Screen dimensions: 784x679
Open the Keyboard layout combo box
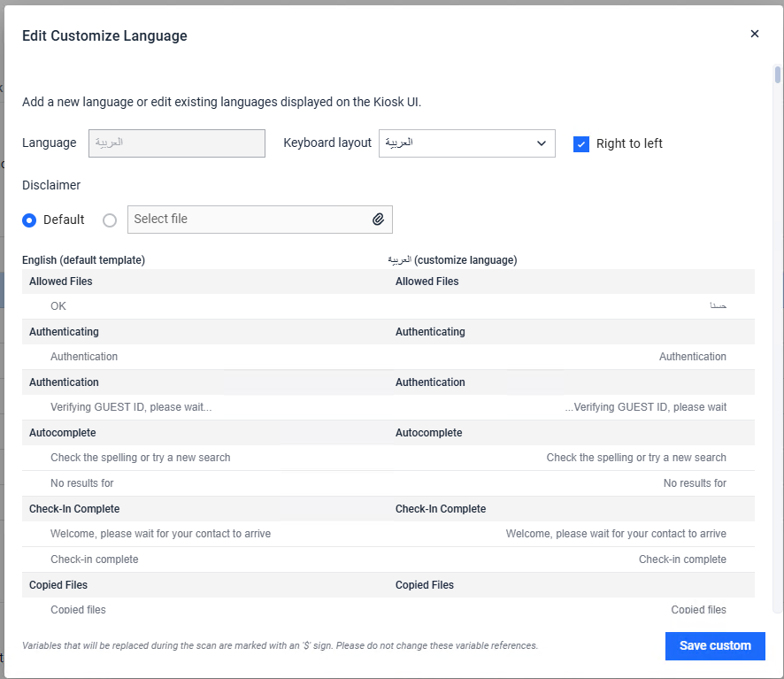[x=466, y=143]
